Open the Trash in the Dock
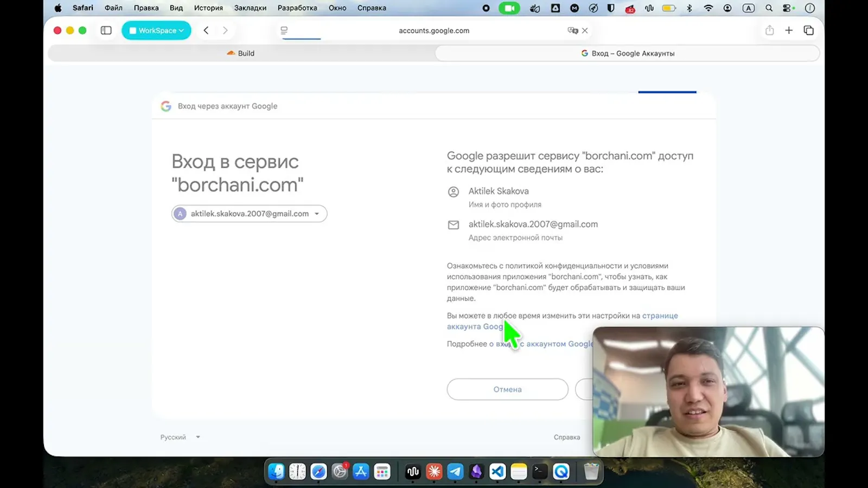This screenshot has width=868, height=488. (591, 472)
